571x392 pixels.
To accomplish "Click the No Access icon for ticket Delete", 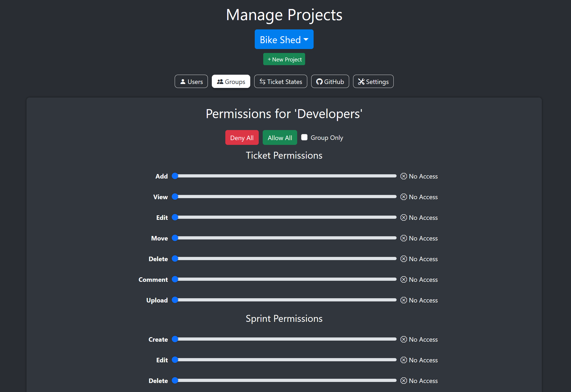I will (x=404, y=259).
